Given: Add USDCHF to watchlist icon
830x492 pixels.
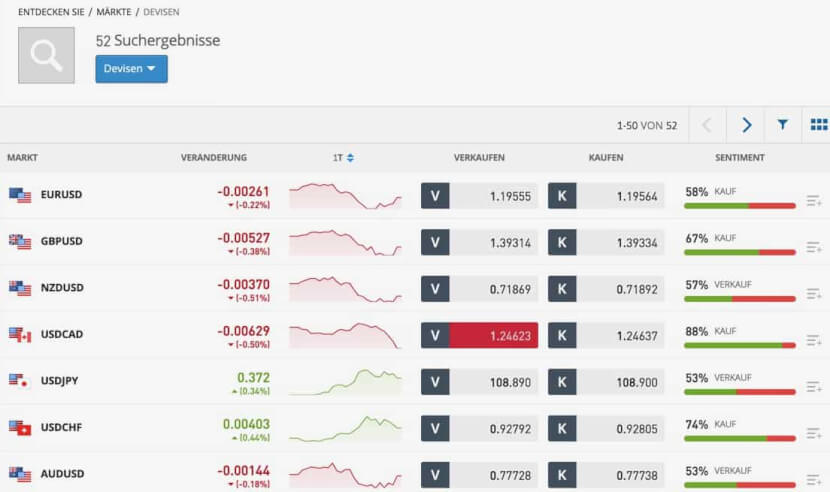Looking at the screenshot, I should [814, 434].
